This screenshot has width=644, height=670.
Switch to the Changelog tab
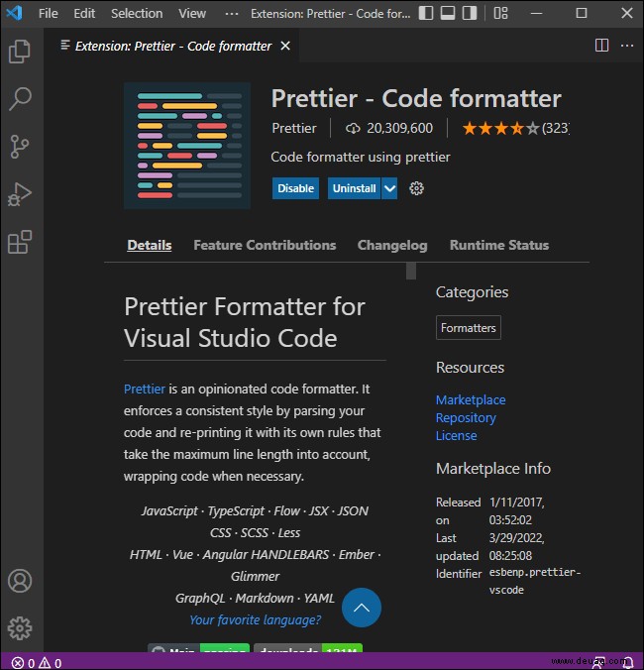coord(392,245)
